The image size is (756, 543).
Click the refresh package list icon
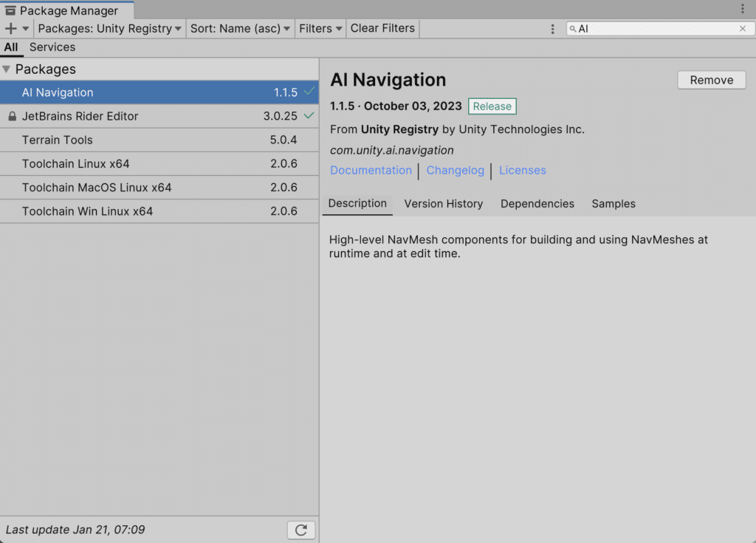pyautogui.click(x=300, y=530)
